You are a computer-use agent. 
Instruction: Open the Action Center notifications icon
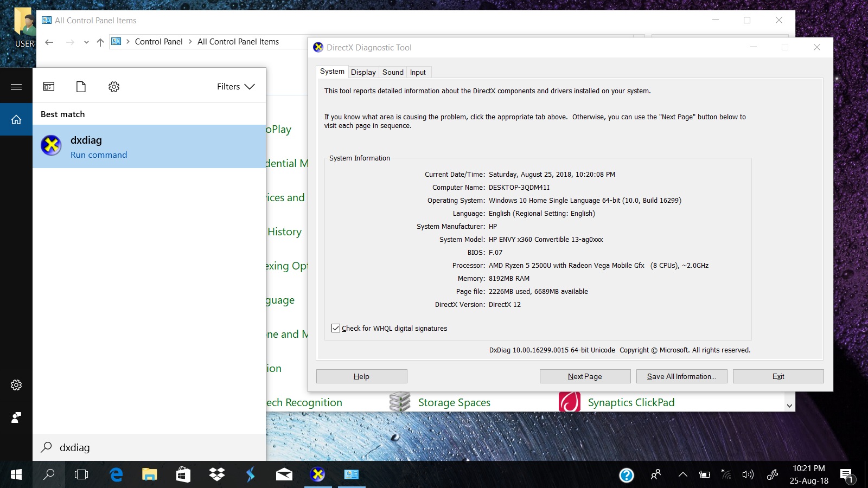point(847,476)
